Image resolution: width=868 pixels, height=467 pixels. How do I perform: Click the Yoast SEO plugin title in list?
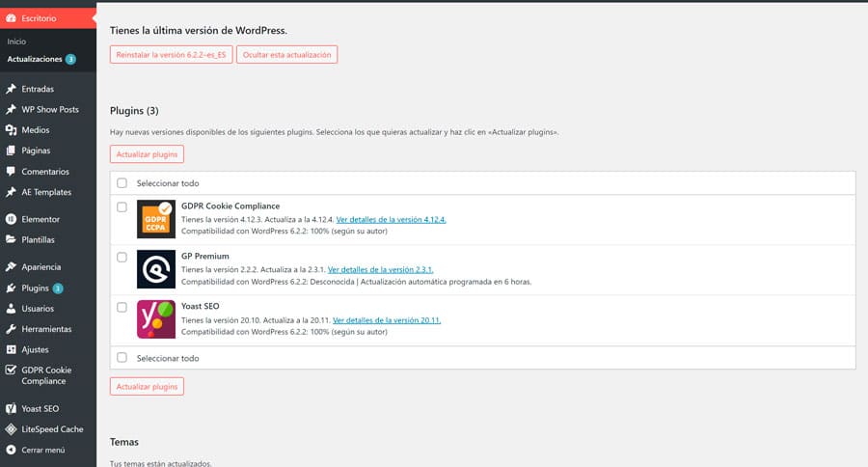point(200,306)
